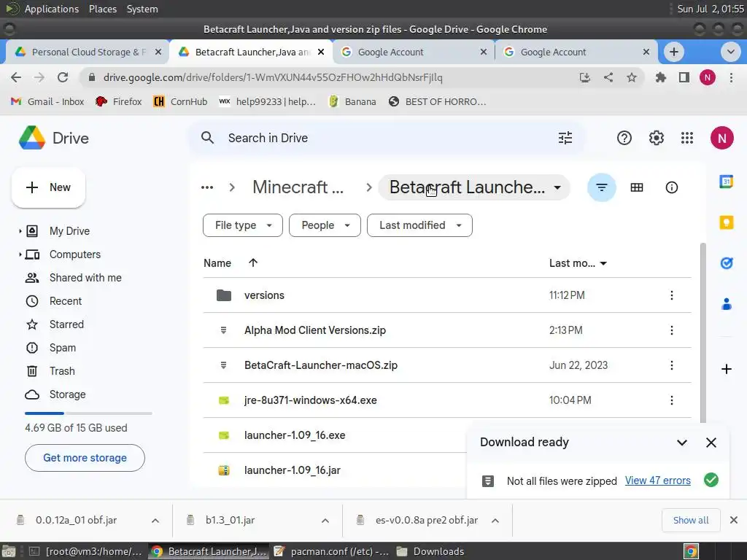Open Google account avatar in Drive header

(721, 138)
